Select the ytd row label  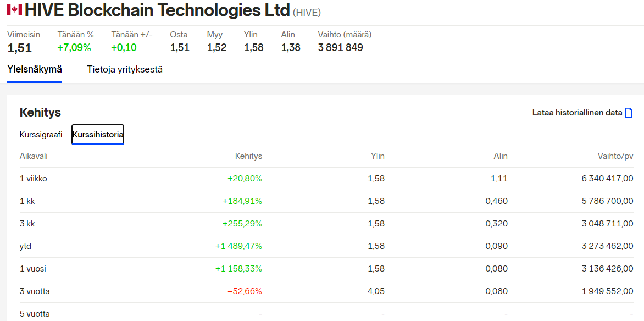tap(25, 246)
